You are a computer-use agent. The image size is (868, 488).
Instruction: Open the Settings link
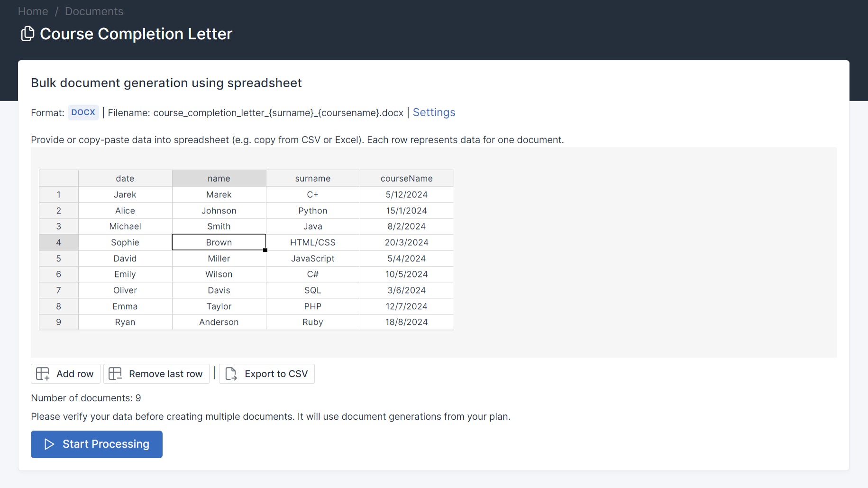click(434, 112)
